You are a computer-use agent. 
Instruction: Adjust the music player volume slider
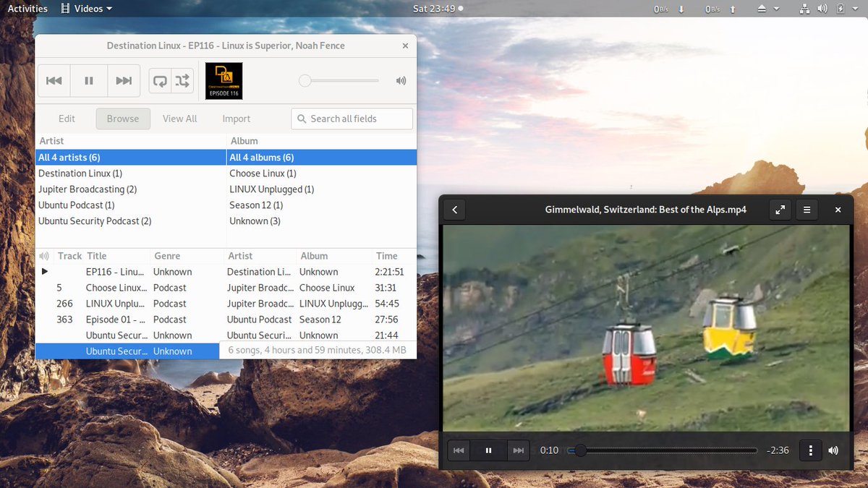coord(339,81)
